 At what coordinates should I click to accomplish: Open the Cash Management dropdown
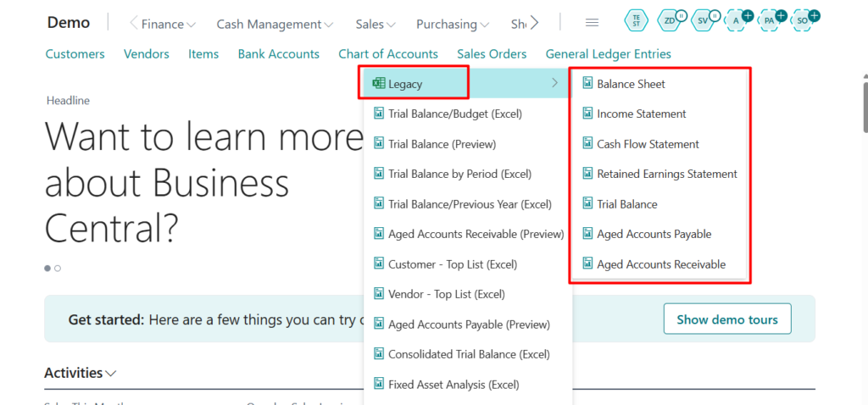point(275,25)
